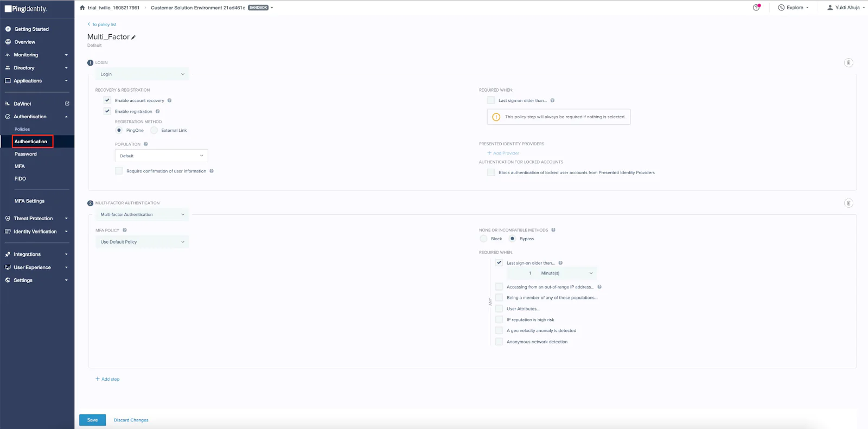Click the pencil icon beside Multi_Factor name

(133, 37)
